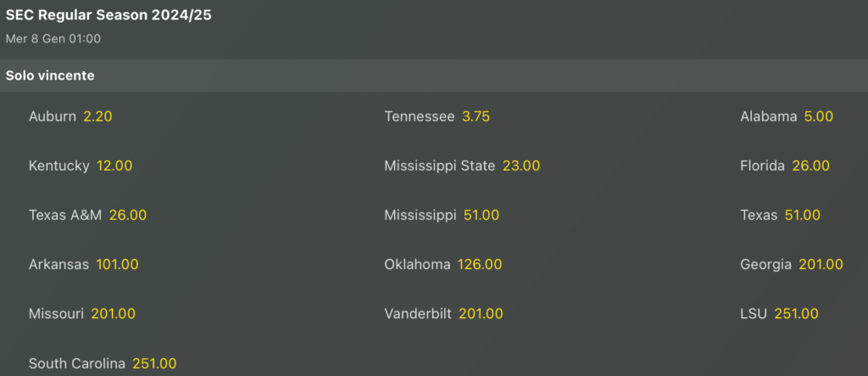868x376 pixels.
Task: Click the Vanderbilt 201.00 selection
Action: (x=481, y=313)
